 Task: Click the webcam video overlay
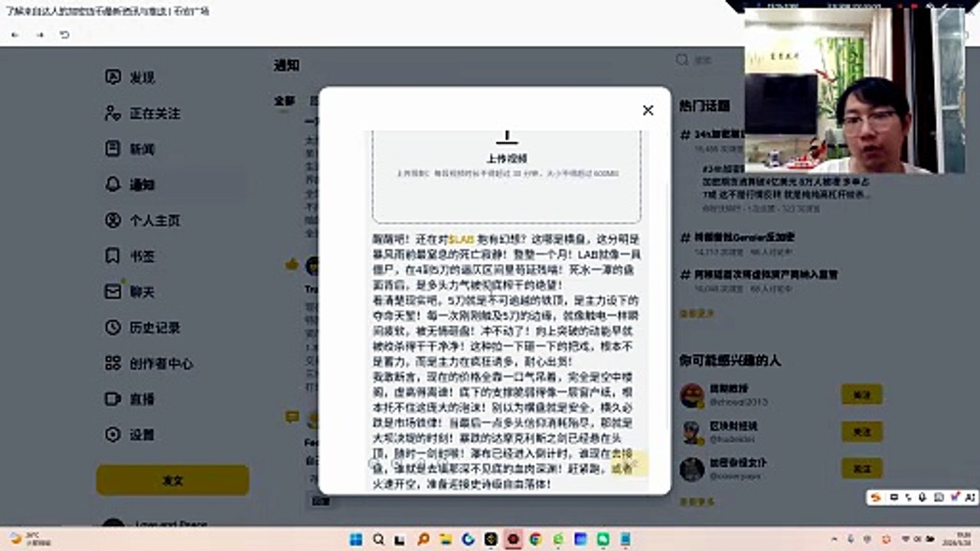[854, 90]
